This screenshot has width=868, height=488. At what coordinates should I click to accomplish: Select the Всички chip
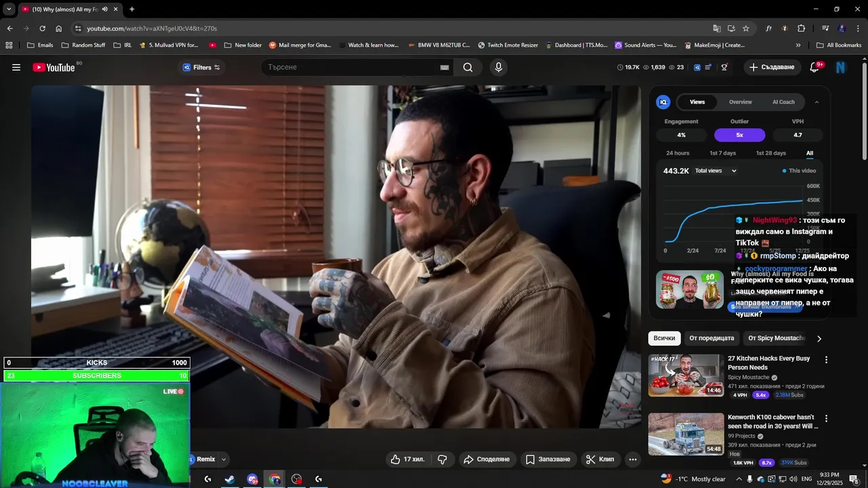665,338
